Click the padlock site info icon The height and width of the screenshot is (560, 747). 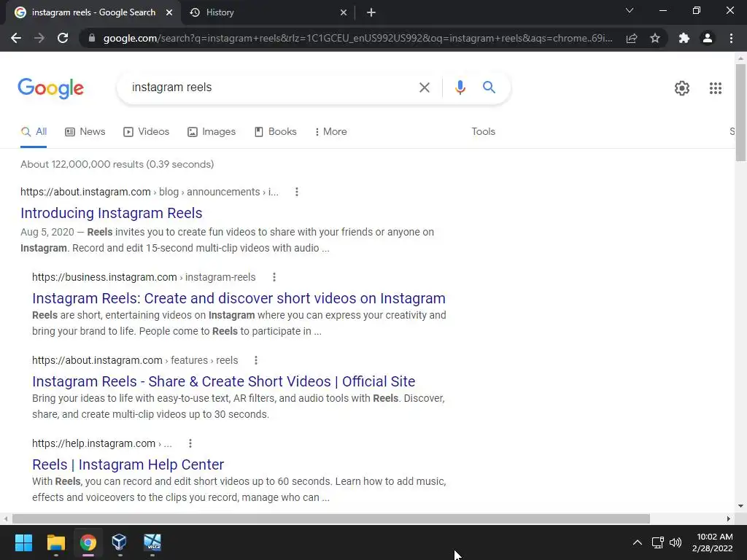[x=92, y=38]
